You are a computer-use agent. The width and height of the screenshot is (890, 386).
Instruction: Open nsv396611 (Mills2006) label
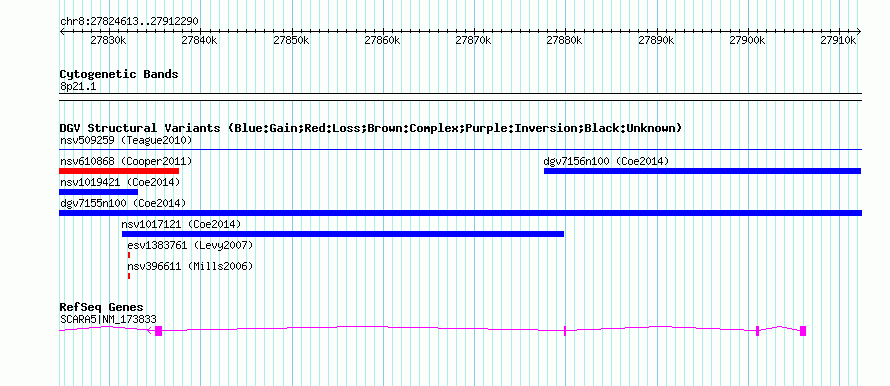pyautogui.click(x=190, y=266)
